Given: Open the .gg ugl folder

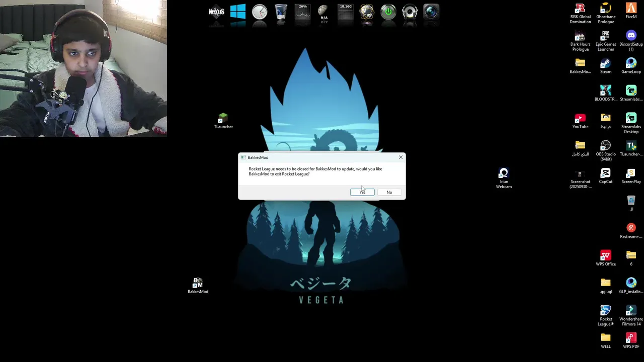Looking at the screenshot, I should (606, 286).
